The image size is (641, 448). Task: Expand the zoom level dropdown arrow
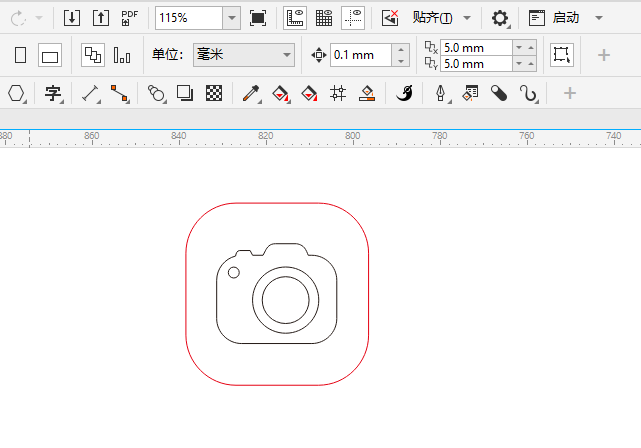(232, 18)
